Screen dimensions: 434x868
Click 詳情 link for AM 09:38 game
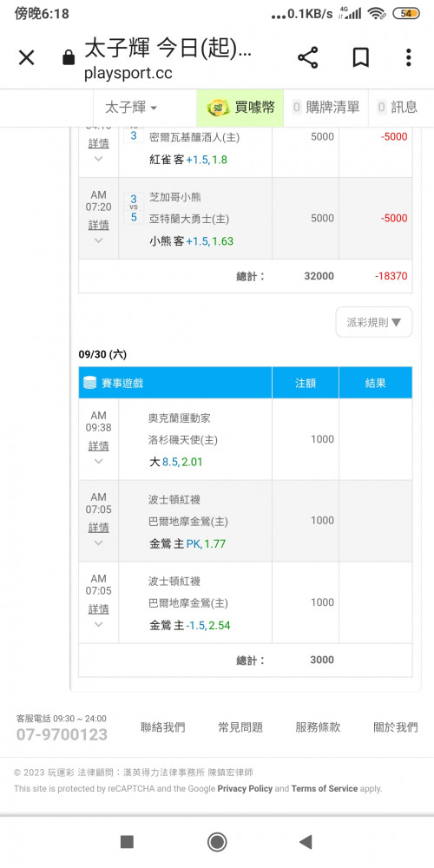pyautogui.click(x=99, y=445)
